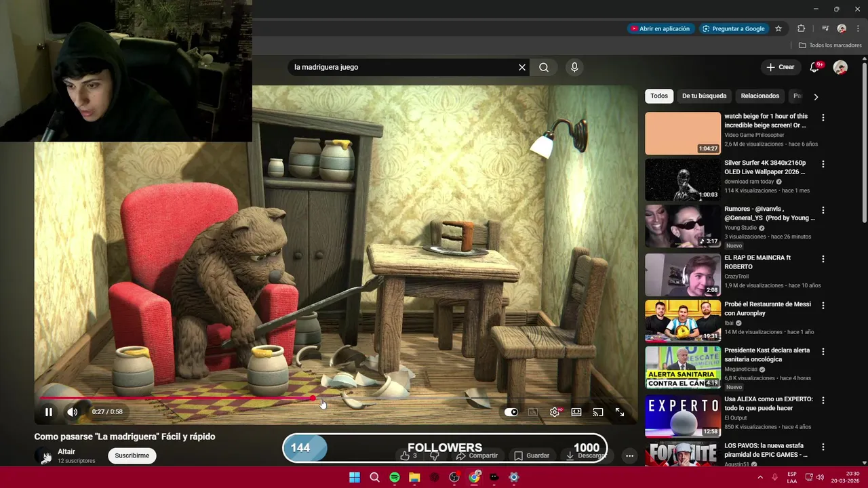The height and width of the screenshot is (488, 868).
Task: Open the player settings gear
Action: 555,412
